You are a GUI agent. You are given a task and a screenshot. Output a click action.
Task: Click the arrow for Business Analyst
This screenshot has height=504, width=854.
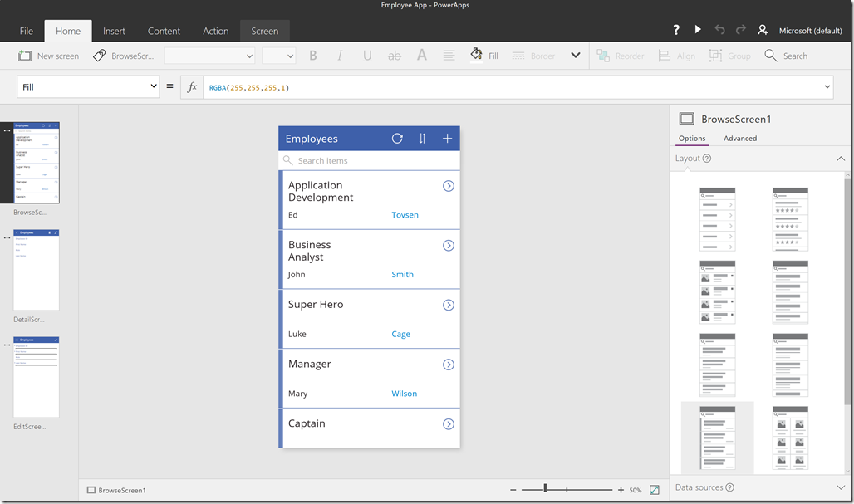449,246
